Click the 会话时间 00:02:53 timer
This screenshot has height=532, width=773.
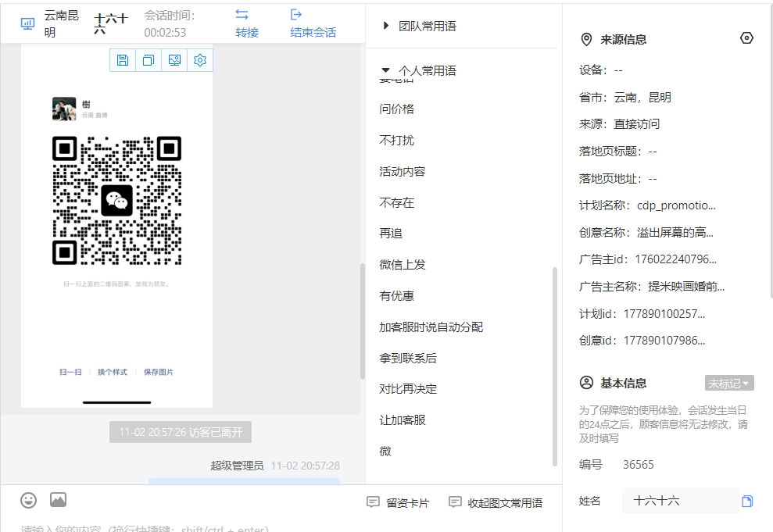(170, 23)
